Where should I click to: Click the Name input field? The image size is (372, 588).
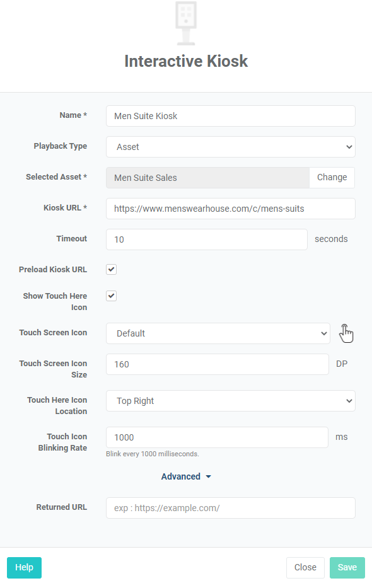pos(231,116)
